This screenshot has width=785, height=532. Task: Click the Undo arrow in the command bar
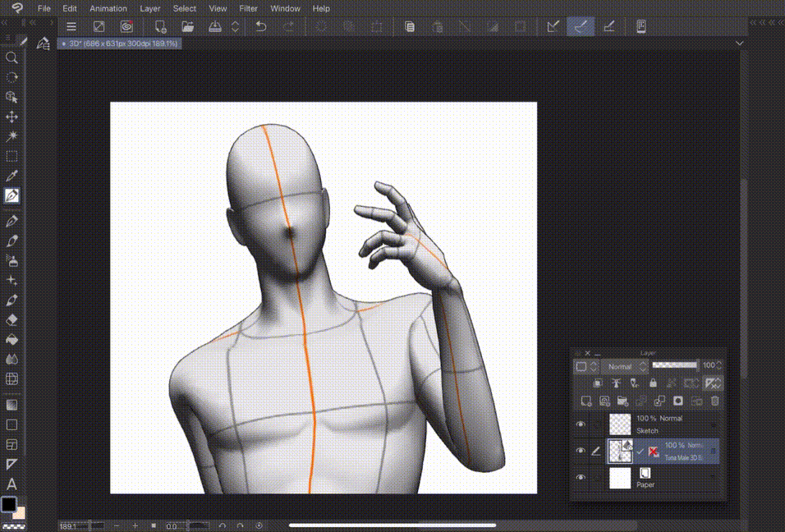click(x=261, y=26)
